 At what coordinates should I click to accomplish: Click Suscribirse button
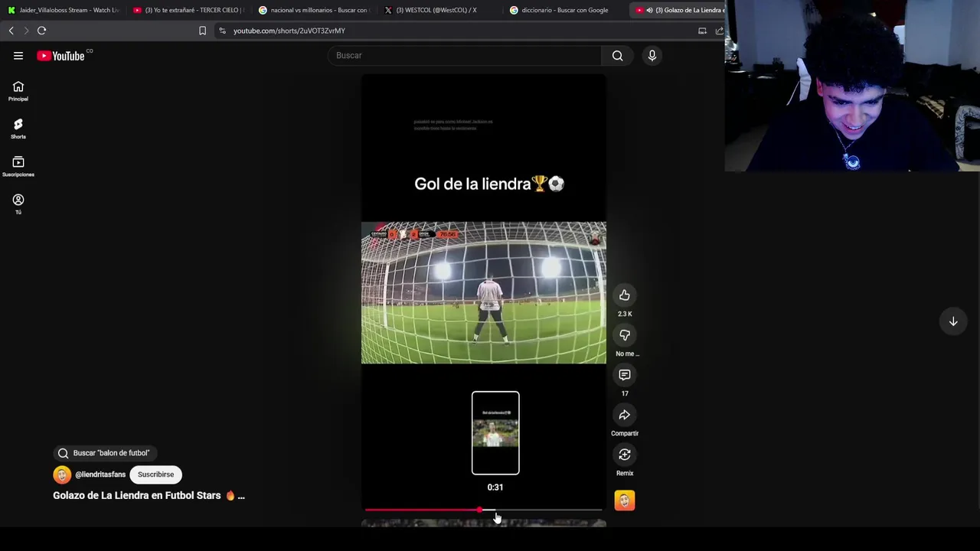155,474
